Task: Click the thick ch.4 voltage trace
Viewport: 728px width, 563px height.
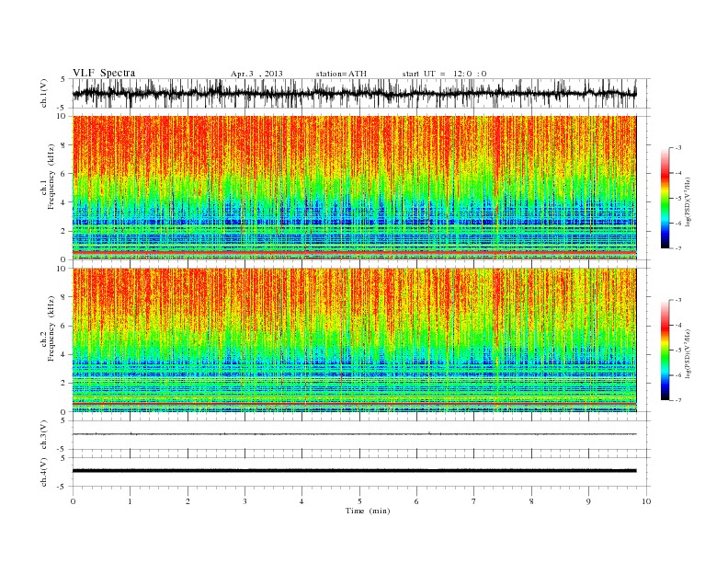Action: click(354, 471)
